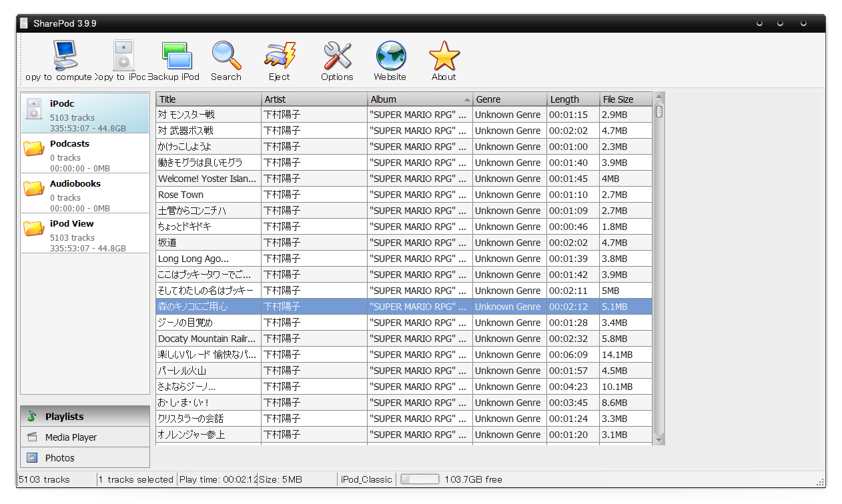Switch to the Media Player panel
The height and width of the screenshot is (504, 842).
point(85,437)
